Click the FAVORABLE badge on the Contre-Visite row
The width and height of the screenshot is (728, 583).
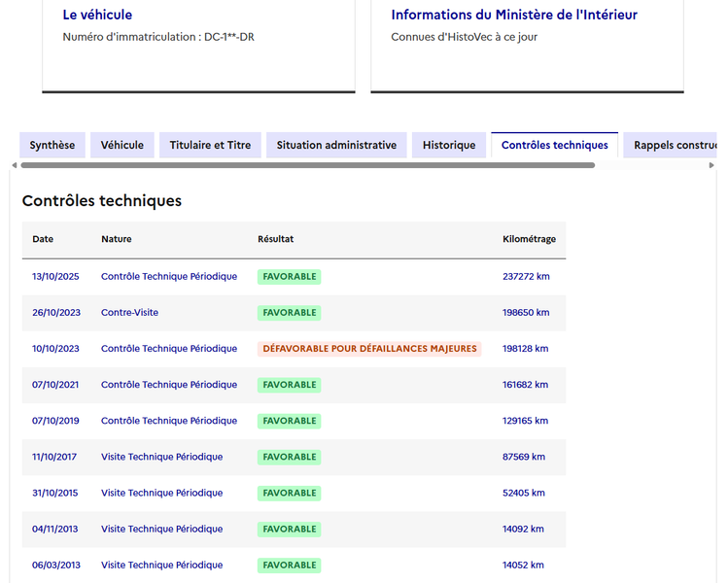coord(290,313)
